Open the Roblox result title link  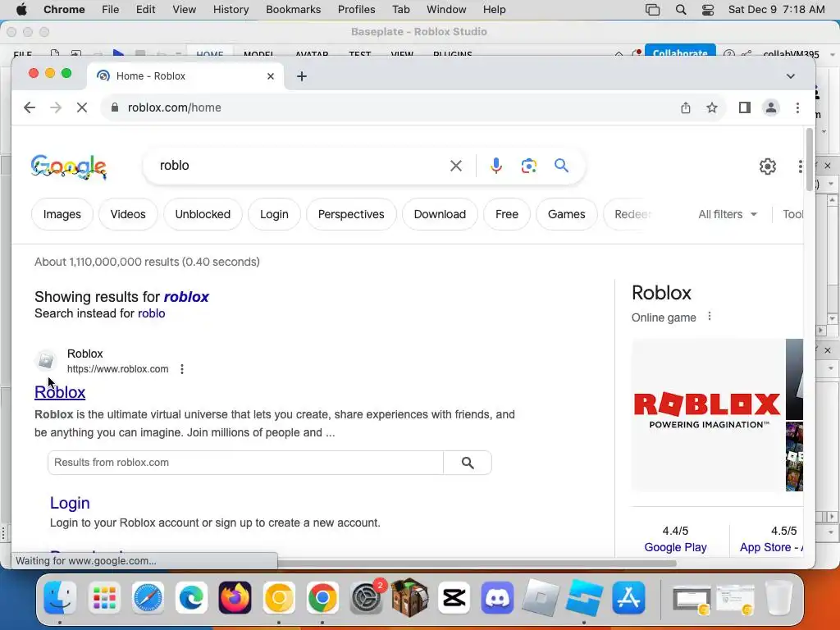pyautogui.click(x=60, y=392)
